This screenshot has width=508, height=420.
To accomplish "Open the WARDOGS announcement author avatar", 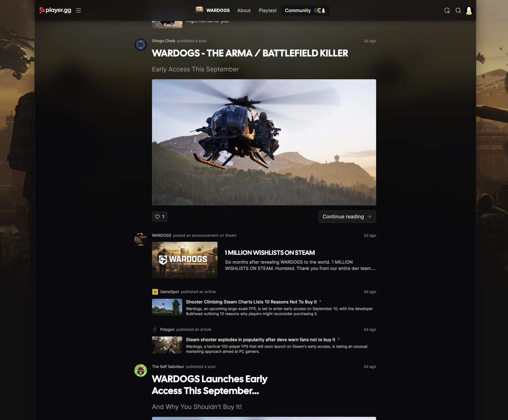I will coord(141,239).
